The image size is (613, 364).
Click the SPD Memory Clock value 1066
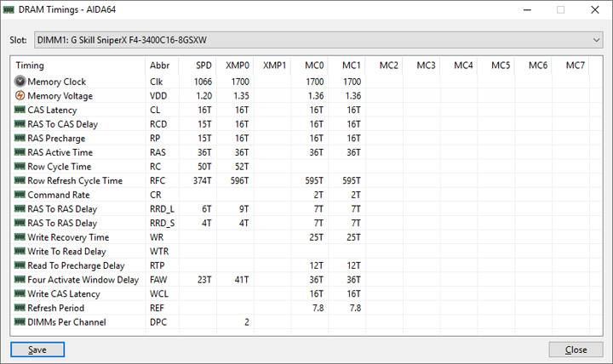point(203,82)
